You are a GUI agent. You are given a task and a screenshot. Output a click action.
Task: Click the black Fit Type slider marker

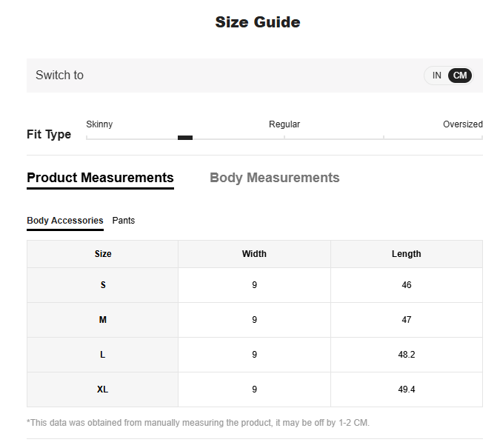point(185,138)
